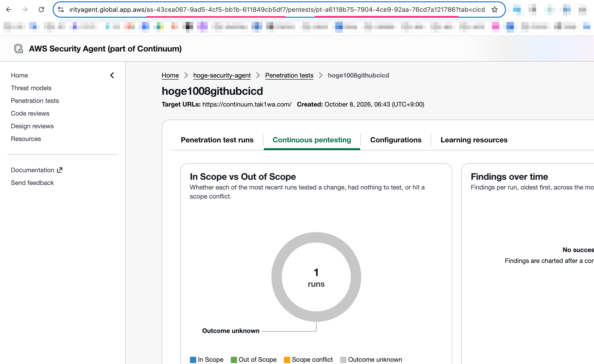Open Design reviews in the sidebar

pyautogui.click(x=32, y=126)
